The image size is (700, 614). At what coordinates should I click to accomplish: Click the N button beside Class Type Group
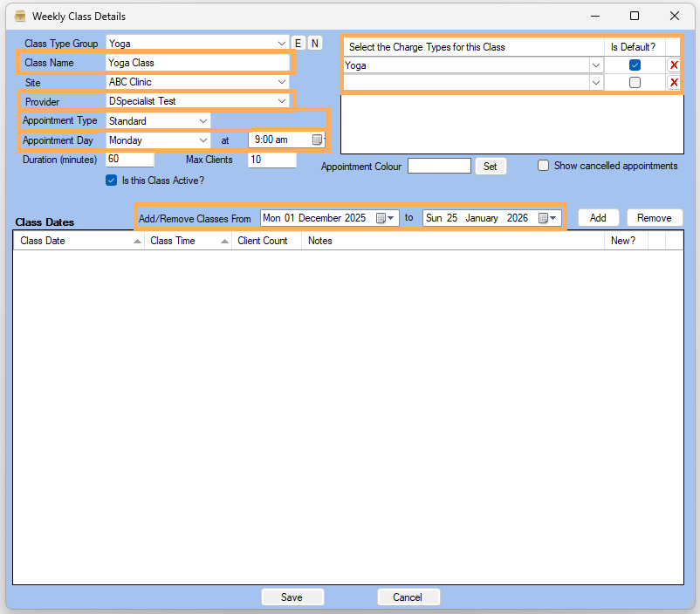tap(314, 44)
